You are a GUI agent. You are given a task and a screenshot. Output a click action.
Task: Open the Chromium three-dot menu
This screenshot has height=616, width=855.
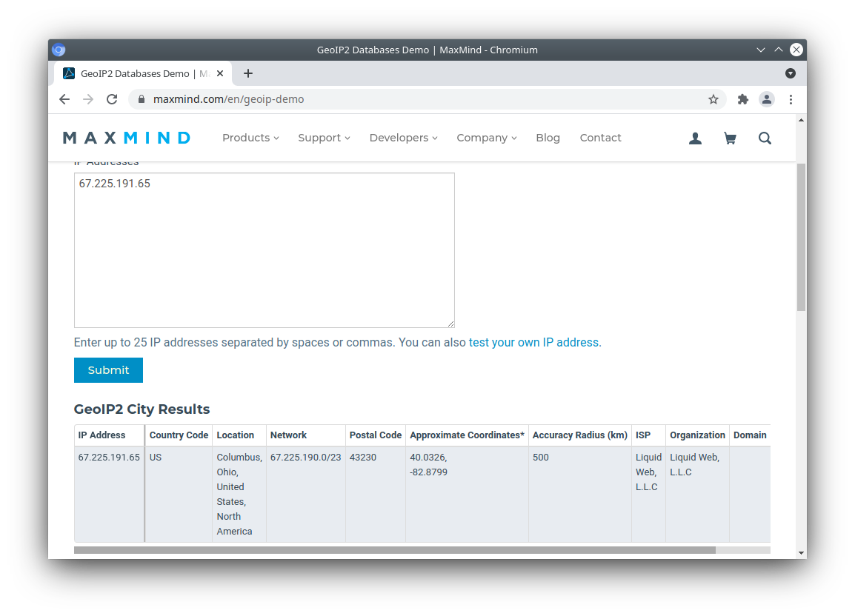791,99
